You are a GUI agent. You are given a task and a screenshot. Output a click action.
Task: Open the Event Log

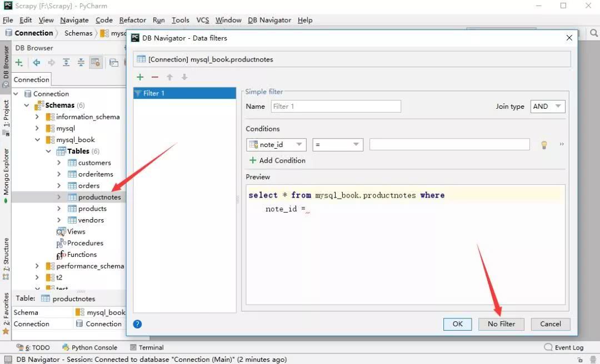click(564, 347)
